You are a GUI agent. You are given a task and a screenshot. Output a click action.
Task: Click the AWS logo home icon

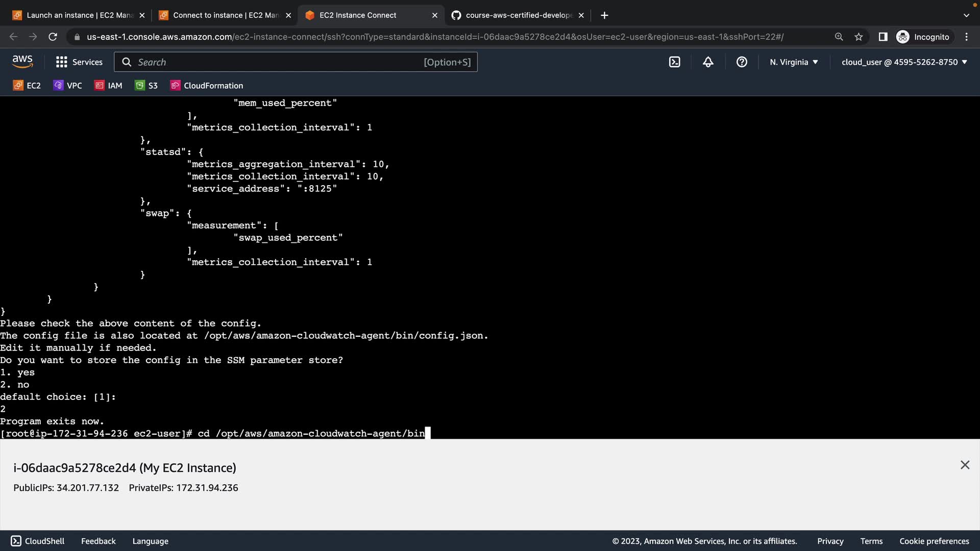point(22,62)
